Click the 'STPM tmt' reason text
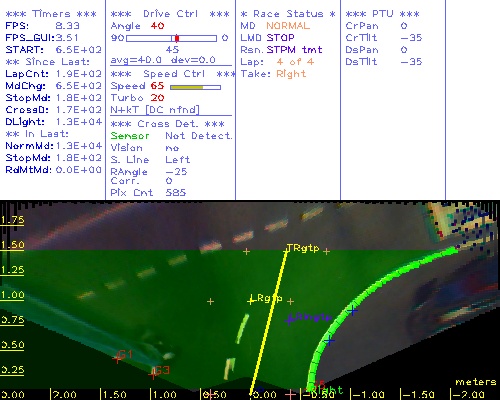Viewport: 500px width, 400px height. click(x=294, y=50)
